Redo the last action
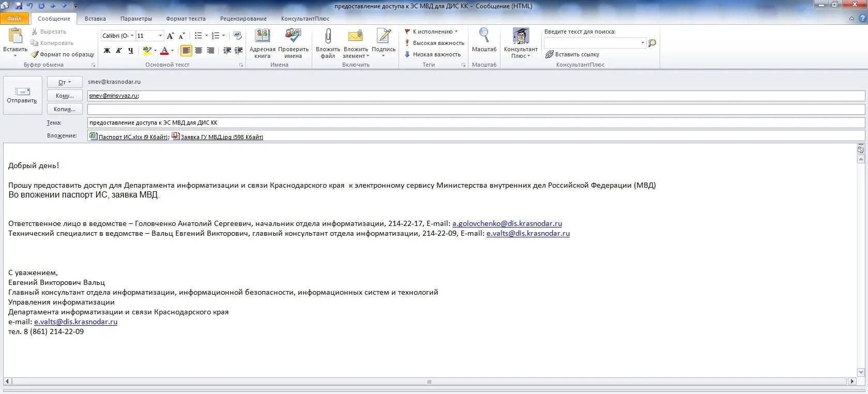 (x=41, y=6)
